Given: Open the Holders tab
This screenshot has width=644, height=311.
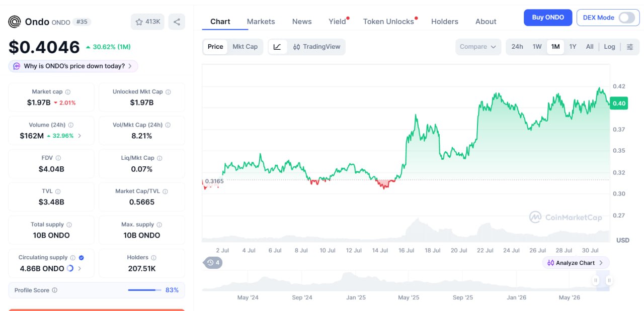Looking at the screenshot, I should pyautogui.click(x=445, y=22).
